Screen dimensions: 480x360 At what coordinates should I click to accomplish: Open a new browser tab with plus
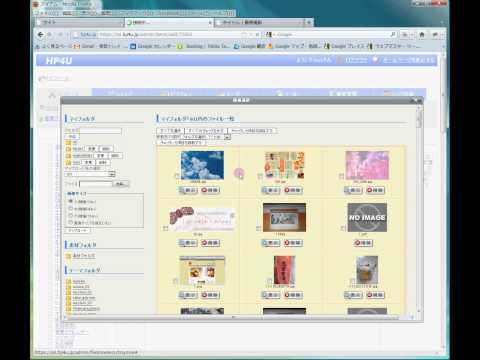pyautogui.click(x=309, y=22)
